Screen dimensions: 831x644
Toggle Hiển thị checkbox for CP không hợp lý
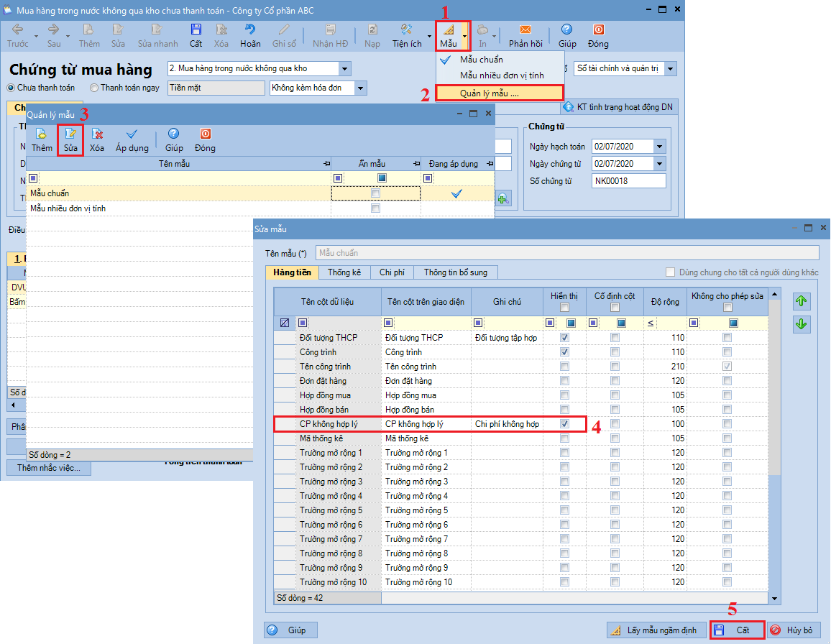pos(564,424)
